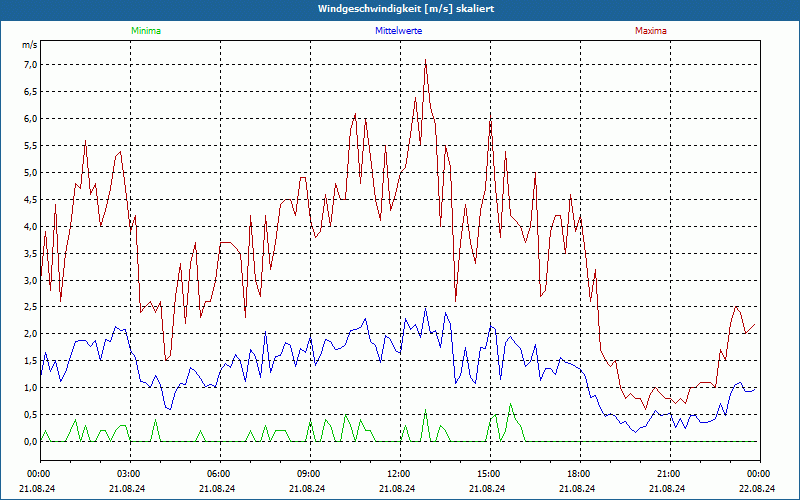Click the '5,0' y-axis value

[x=31, y=172]
